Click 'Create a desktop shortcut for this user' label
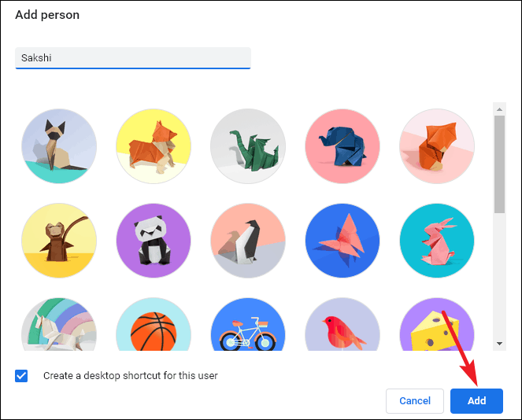Viewport: 522px width, 420px height. tap(131, 376)
